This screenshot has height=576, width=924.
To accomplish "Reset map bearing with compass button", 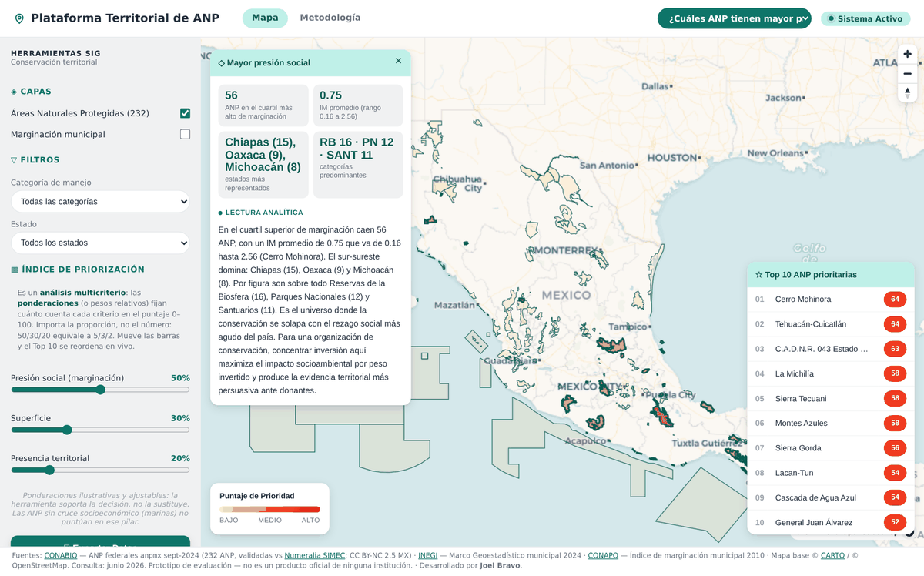I will click(x=907, y=93).
